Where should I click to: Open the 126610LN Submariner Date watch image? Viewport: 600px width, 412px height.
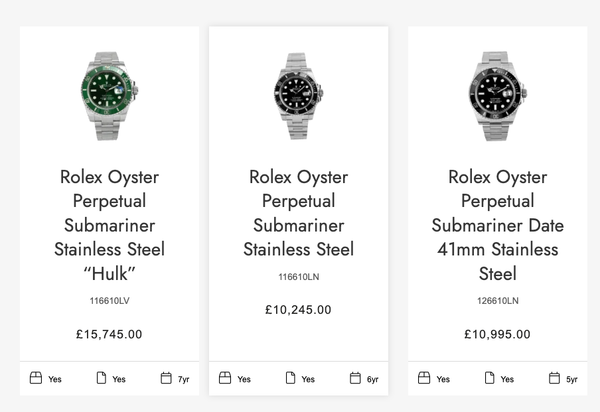[x=497, y=96]
